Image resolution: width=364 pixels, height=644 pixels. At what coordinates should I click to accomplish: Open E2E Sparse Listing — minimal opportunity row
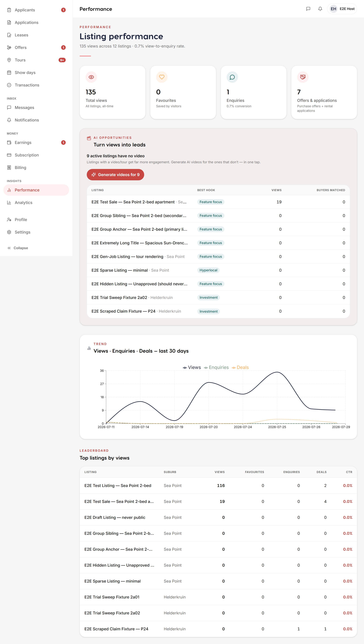[218, 270]
